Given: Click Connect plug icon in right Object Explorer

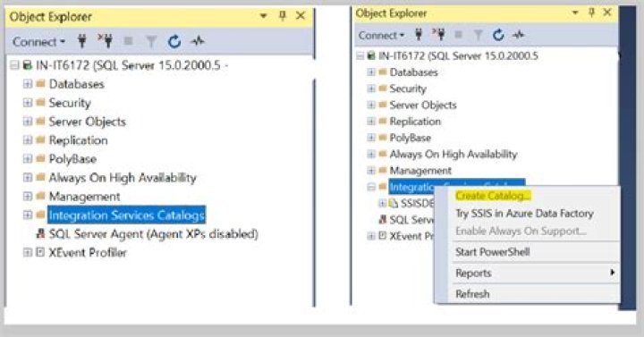Looking at the screenshot, I should pyautogui.click(x=419, y=35).
